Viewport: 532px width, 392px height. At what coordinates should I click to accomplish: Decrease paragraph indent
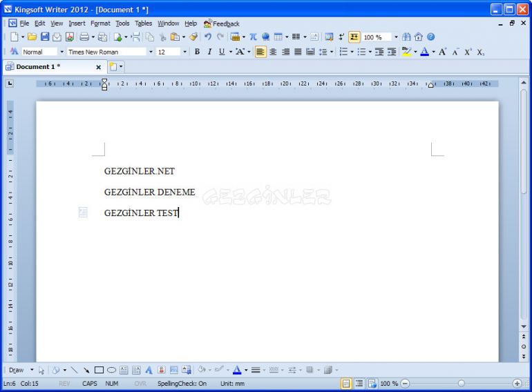coord(379,52)
